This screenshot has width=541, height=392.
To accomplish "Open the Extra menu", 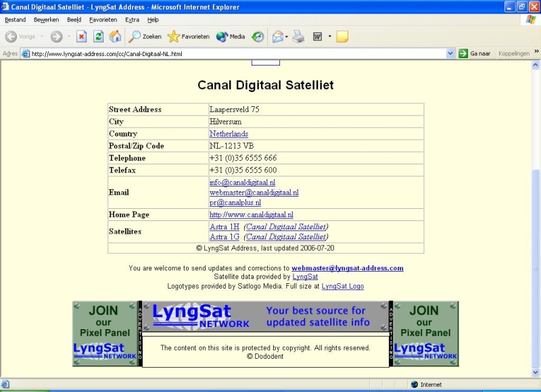I will coord(132,20).
